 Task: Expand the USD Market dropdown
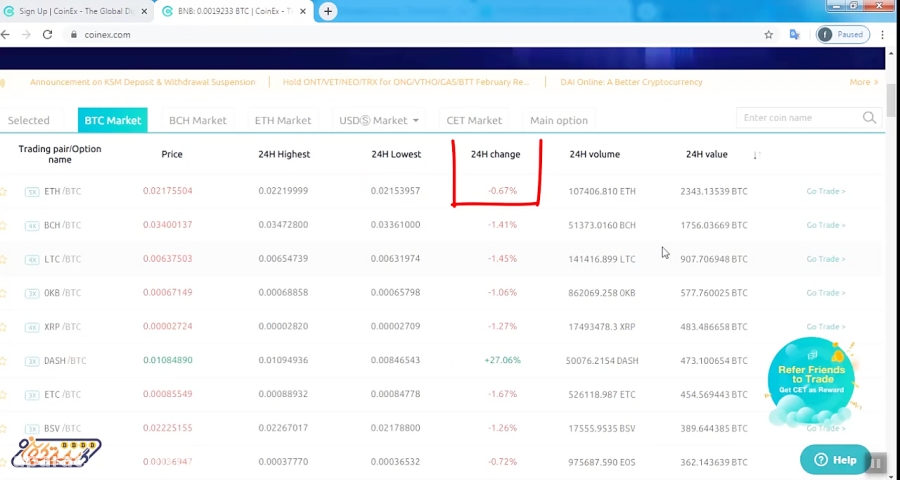point(379,121)
